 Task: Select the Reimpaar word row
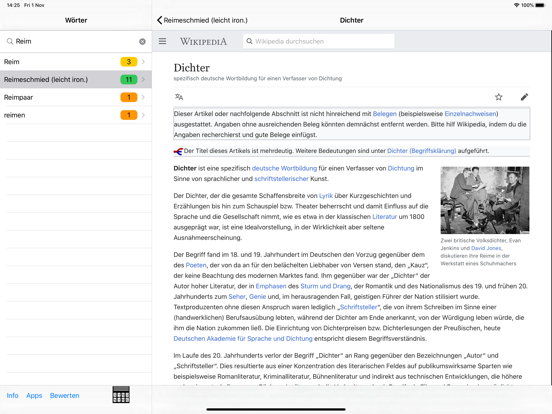coord(76,97)
